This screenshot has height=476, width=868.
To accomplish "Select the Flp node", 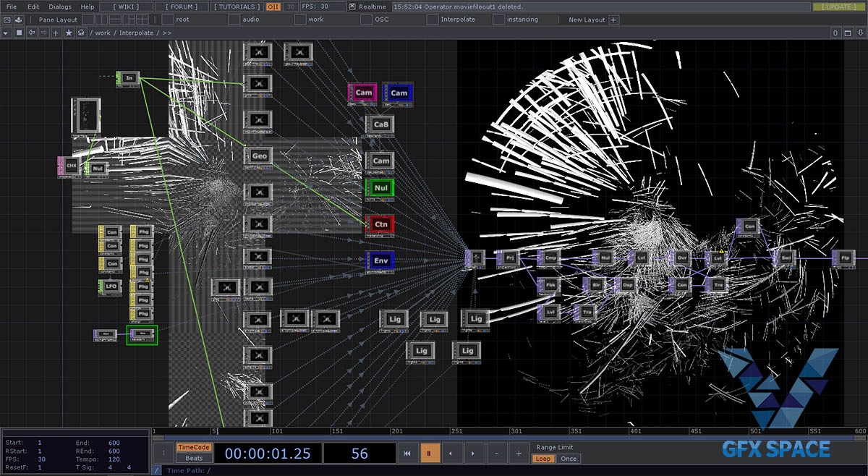I will coord(844,258).
